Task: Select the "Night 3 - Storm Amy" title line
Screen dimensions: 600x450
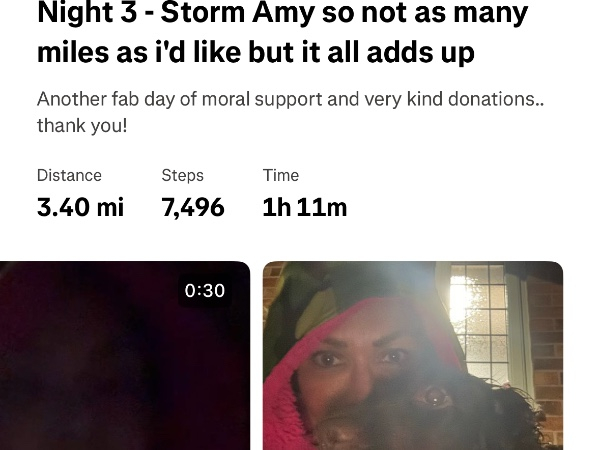Action: click(282, 12)
